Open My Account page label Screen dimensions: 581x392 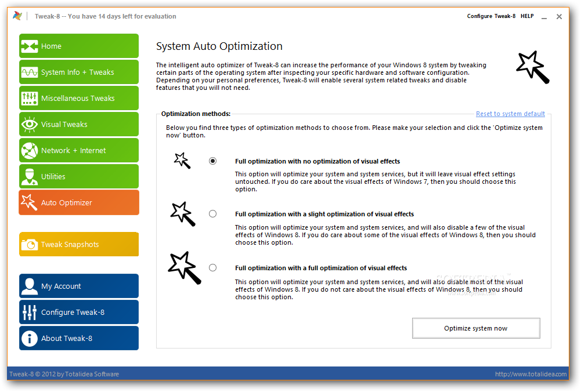click(61, 286)
